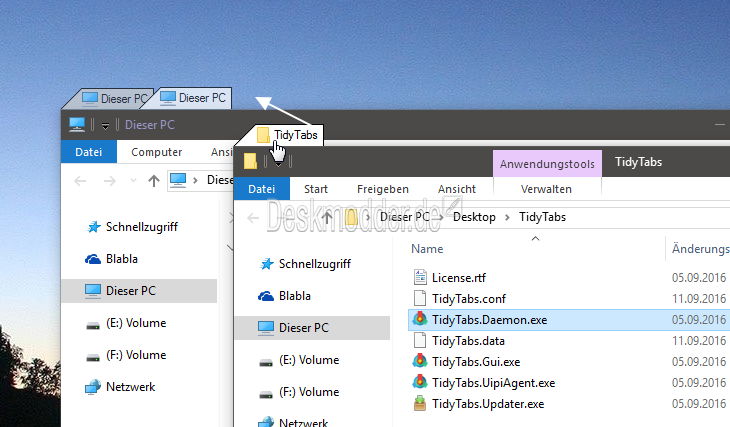The image size is (730, 427).
Task: Click TidyTabs.Gui.exe application icon
Action: (x=419, y=361)
